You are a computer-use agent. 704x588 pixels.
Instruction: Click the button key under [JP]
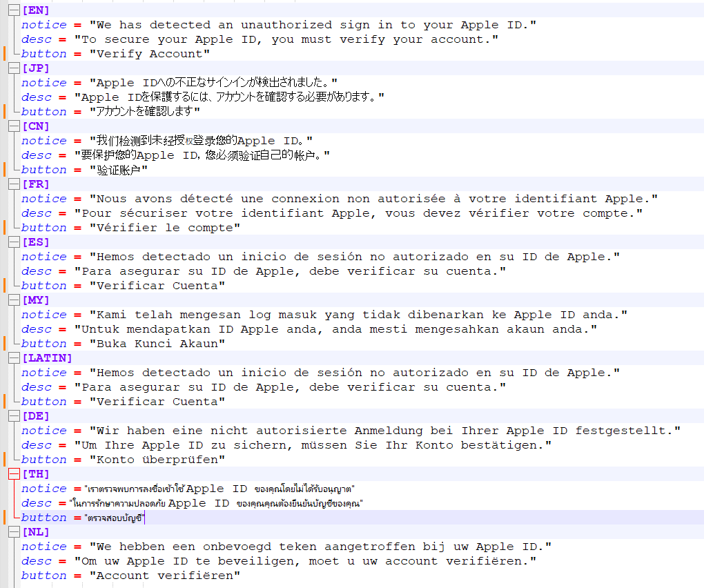(x=44, y=111)
